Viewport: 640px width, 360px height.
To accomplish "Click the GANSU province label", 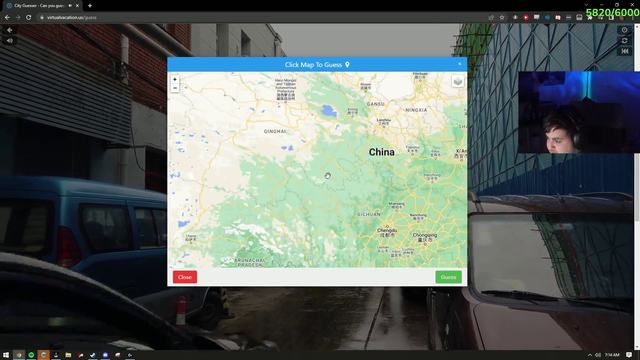I will point(376,104).
